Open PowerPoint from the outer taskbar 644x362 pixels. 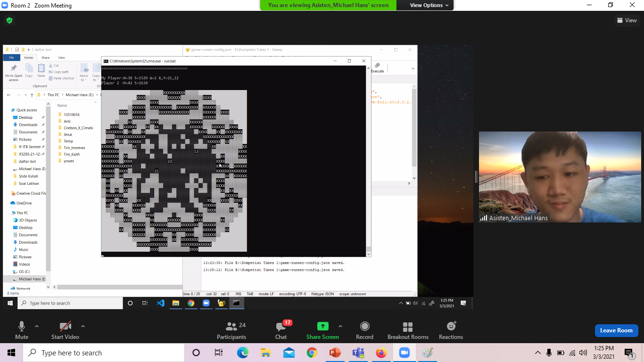(x=335, y=353)
